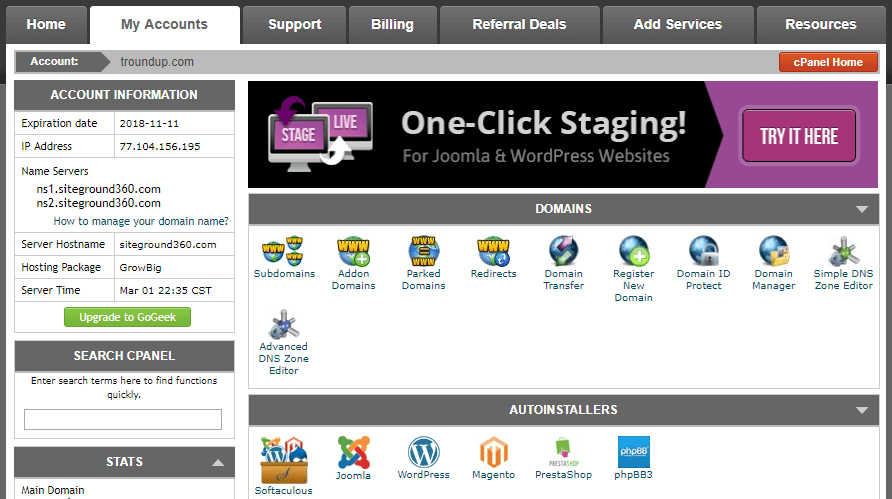Viewport: 892px width, 499px height.
Task: Open the Subdomains icon
Action: click(284, 250)
